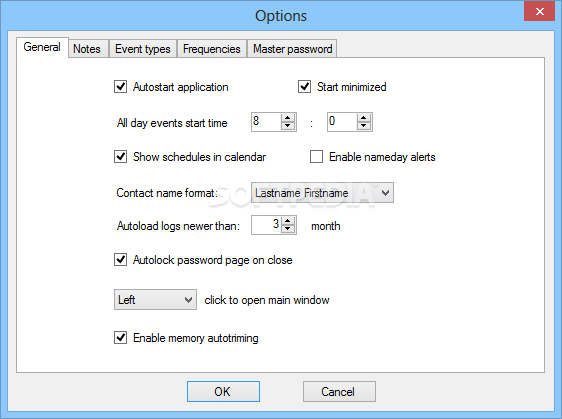Increase the all day events minutes value
562x419 pixels.
click(363, 118)
